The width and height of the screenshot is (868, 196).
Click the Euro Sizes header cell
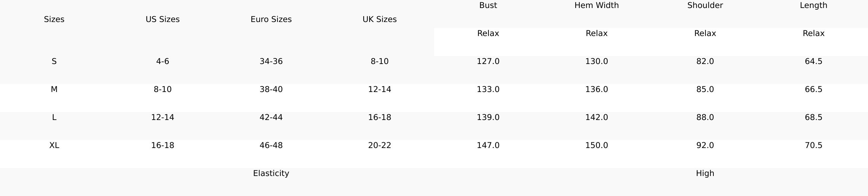271,19
